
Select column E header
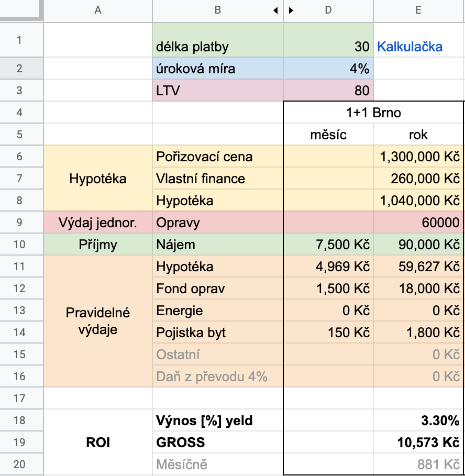(418, 10)
